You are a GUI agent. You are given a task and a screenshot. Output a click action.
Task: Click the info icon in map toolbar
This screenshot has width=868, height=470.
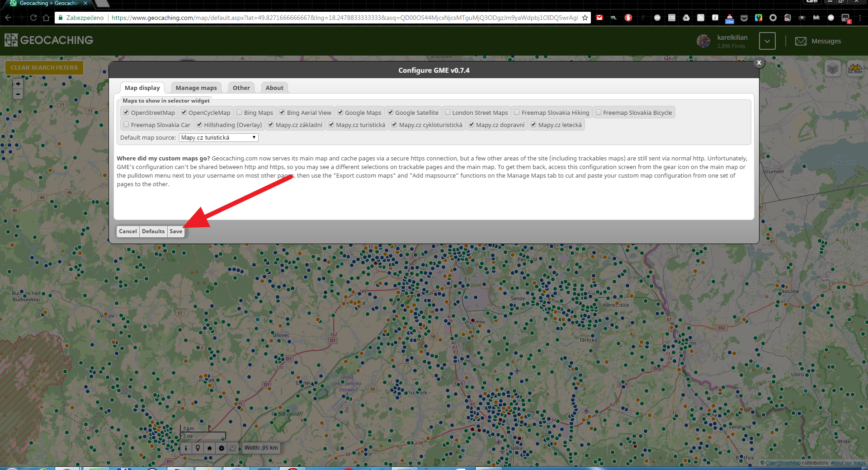186,448
